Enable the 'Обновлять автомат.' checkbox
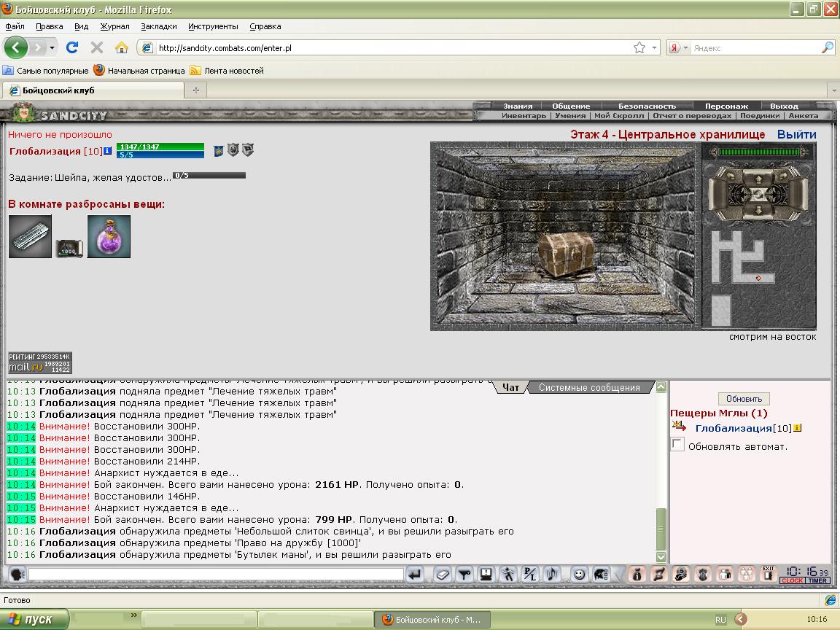Image resolution: width=840 pixels, height=630 pixels. pos(677,445)
